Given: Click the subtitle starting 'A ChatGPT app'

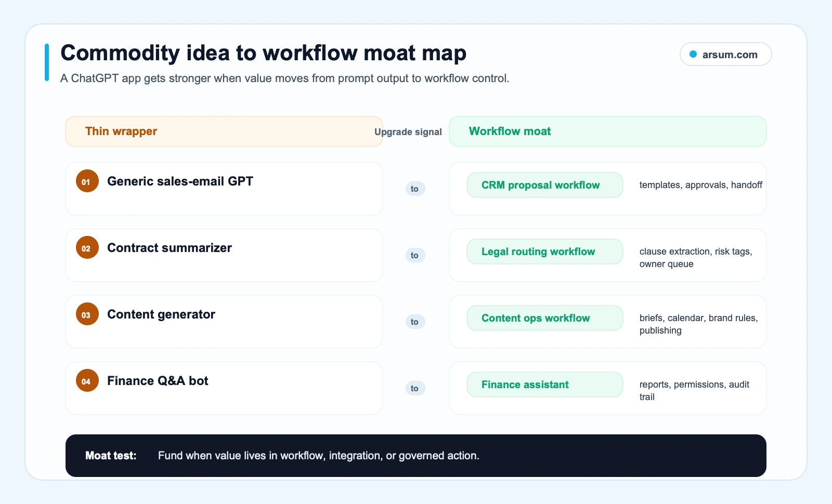Looking at the screenshot, I should [x=285, y=78].
